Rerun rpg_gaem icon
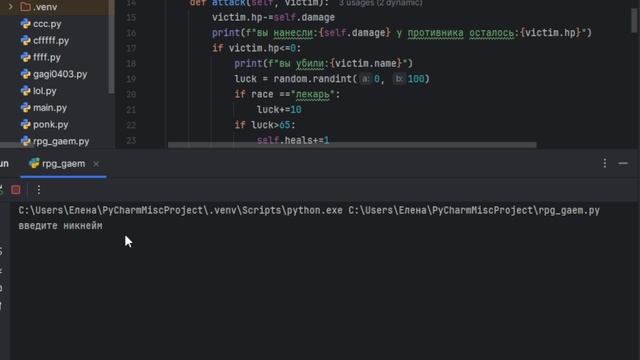The height and width of the screenshot is (360, 640). 2,190
